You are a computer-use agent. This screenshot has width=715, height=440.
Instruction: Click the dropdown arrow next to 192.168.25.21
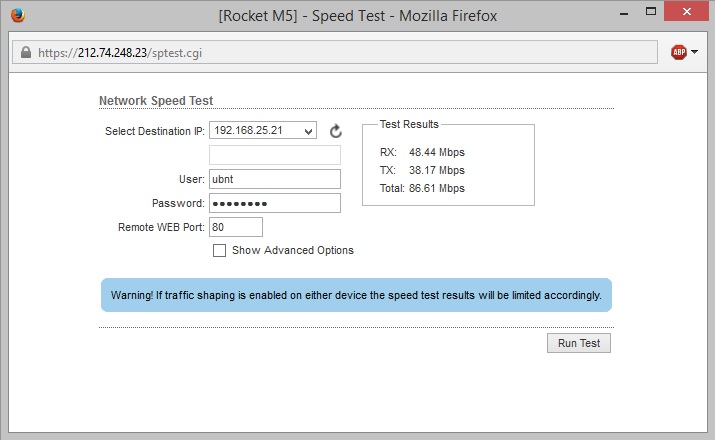(308, 131)
